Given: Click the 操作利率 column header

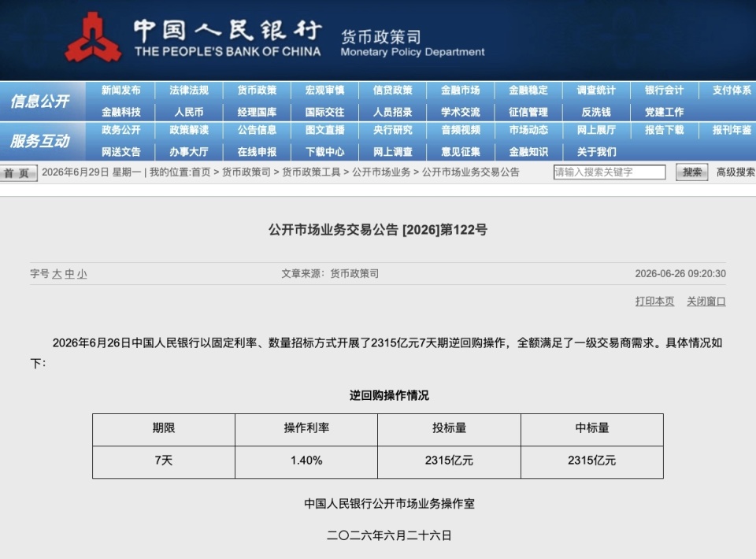Looking at the screenshot, I should (306, 429).
